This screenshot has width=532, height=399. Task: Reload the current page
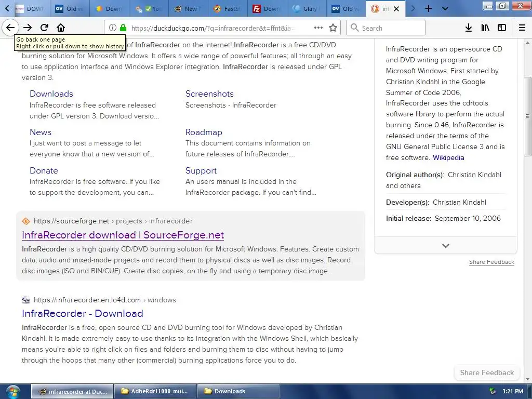tap(44, 28)
